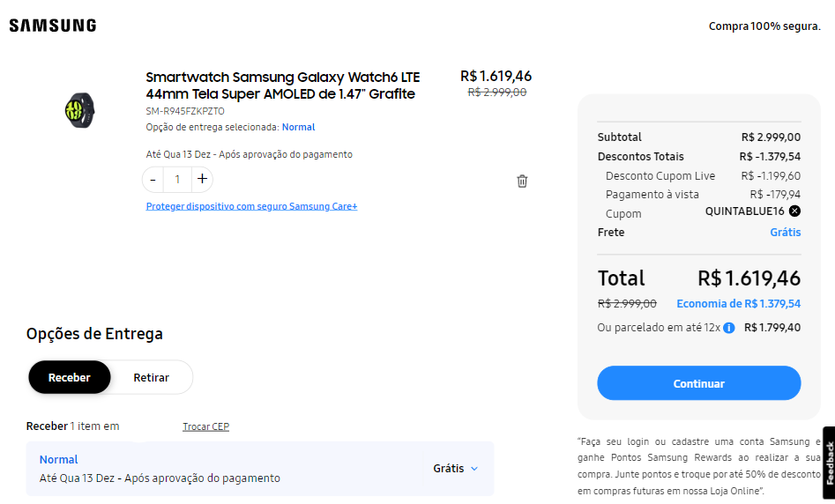835x504 pixels.
Task: Open Galaxy Watch6 product thumbnail
Action: [x=80, y=110]
